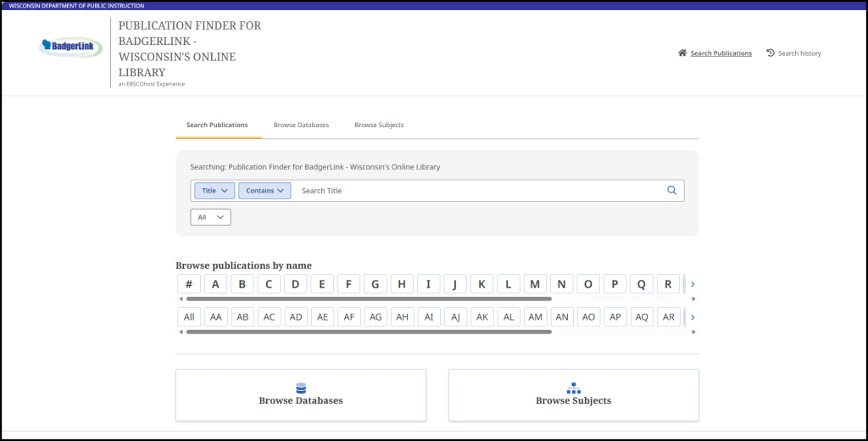Choose the AF prefix button
Viewport: 868px width, 441px height.
pyautogui.click(x=349, y=317)
